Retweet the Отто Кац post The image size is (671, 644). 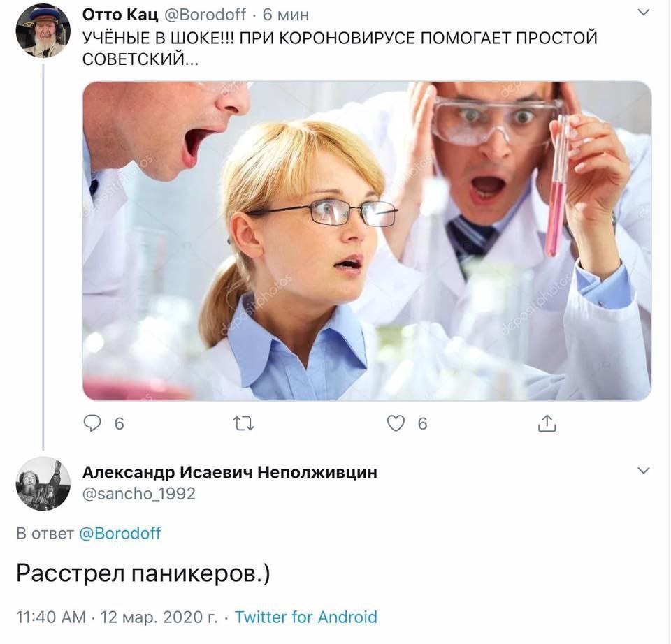(x=244, y=424)
